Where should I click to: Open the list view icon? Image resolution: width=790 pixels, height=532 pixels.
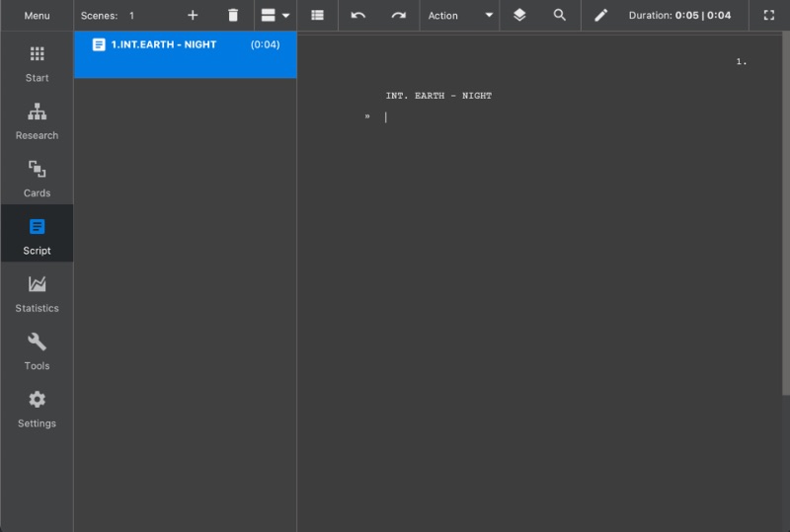point(317,15)
